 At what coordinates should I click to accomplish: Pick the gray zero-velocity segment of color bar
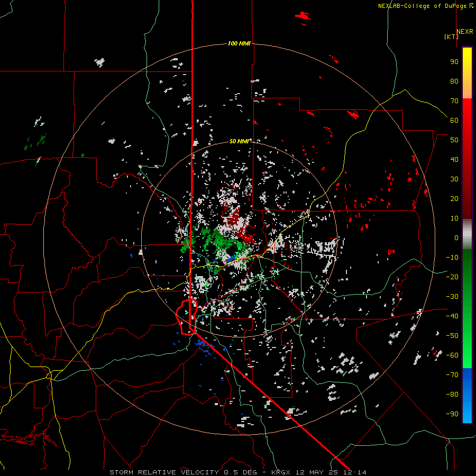[467, 235]
